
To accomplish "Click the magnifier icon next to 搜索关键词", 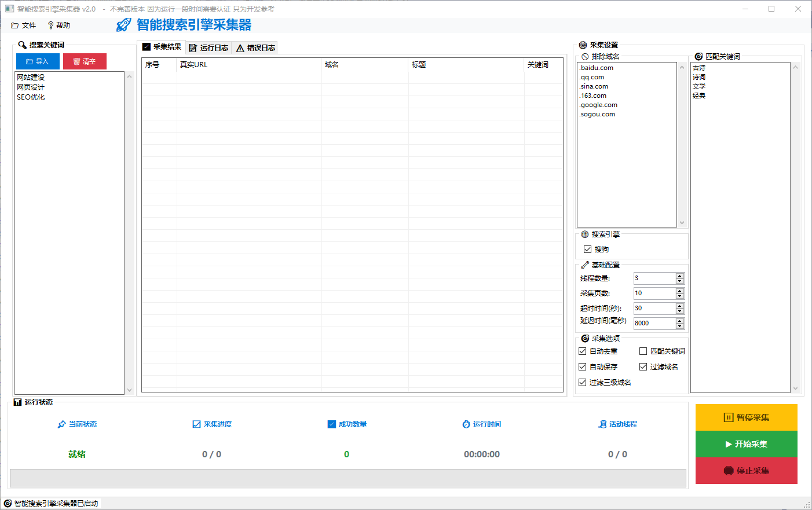I will pos(22,45).
